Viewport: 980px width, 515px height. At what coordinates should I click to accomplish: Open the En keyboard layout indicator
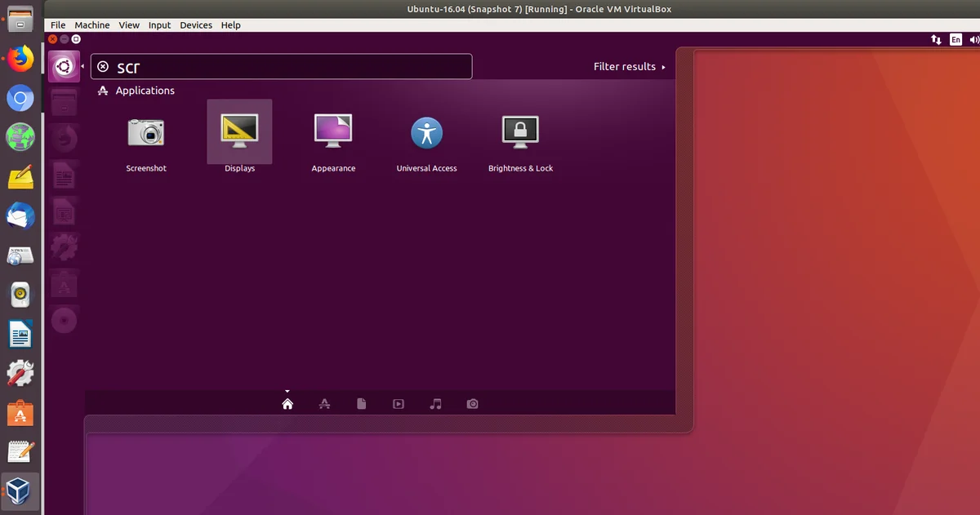click(955, 39)
